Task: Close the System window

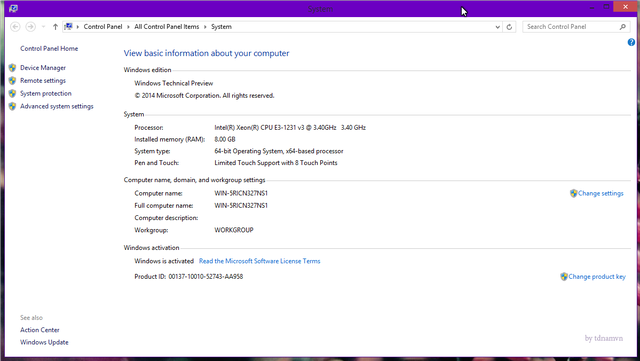Action: [x=625, y=7]
